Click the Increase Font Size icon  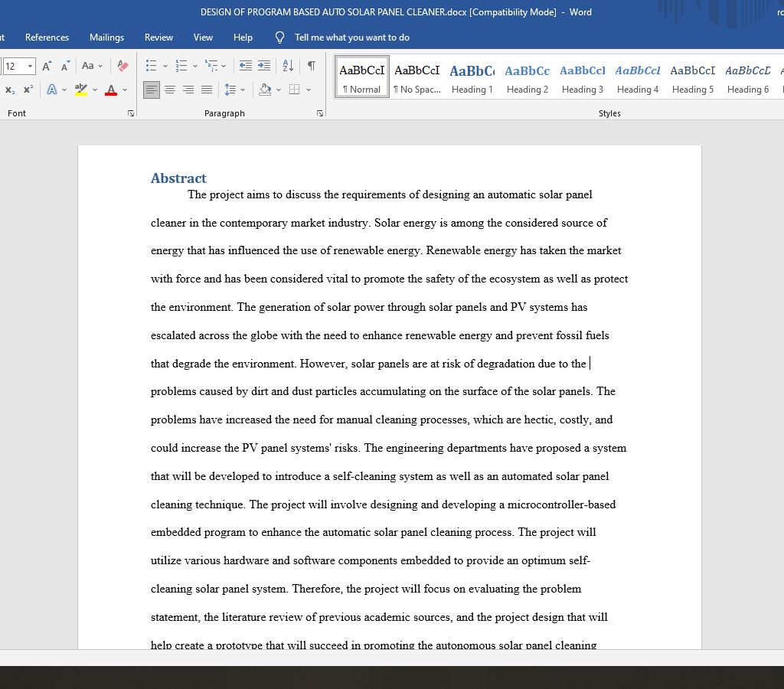[47, 66]
